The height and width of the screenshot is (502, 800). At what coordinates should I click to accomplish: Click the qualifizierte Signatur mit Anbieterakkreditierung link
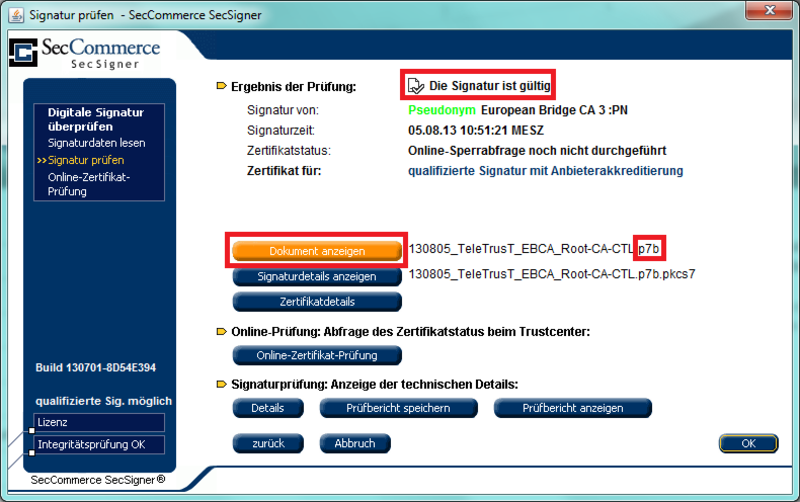(x=545, y=171)
